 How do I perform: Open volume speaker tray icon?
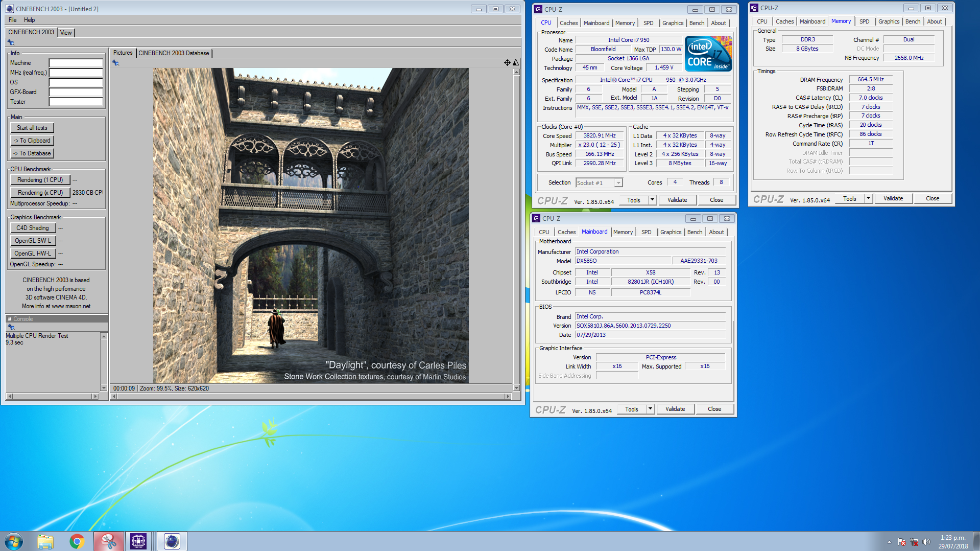tap(926, 542)
